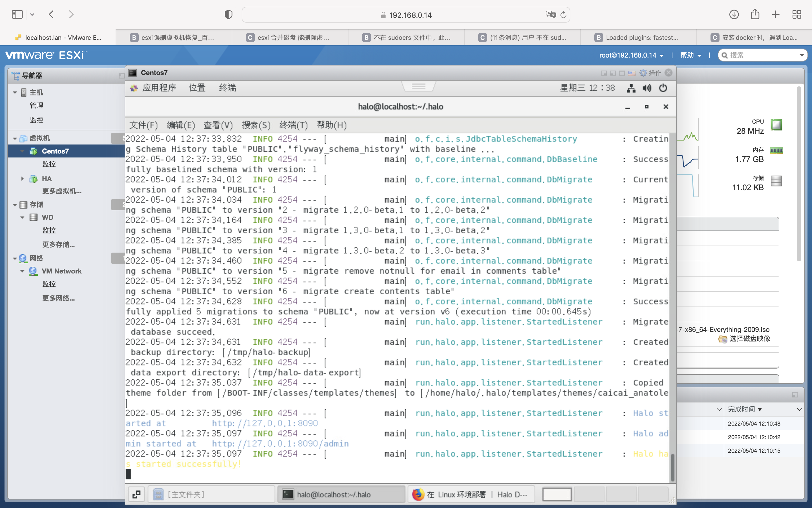Click the HA virtual machine icon
812x508 pixels.
[34, 179]
